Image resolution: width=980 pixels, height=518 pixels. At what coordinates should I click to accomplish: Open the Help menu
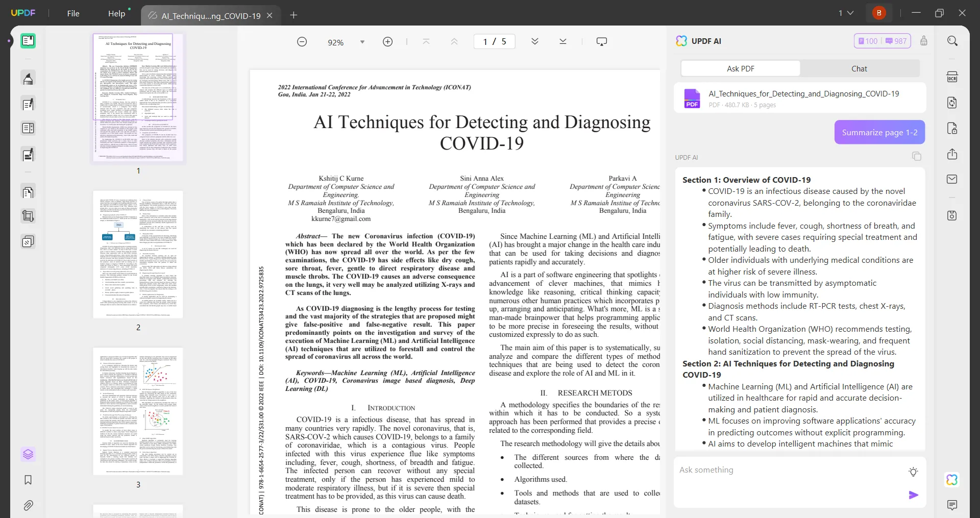[117, 14]
